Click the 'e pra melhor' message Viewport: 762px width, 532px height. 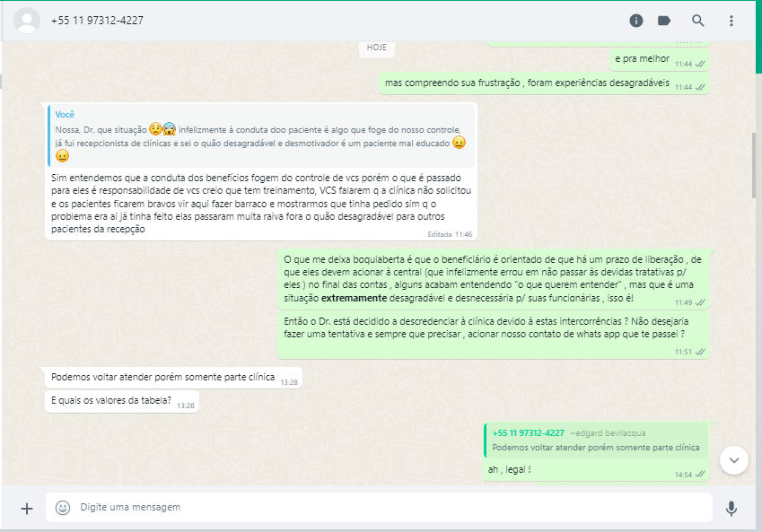(x=660, y=60)
